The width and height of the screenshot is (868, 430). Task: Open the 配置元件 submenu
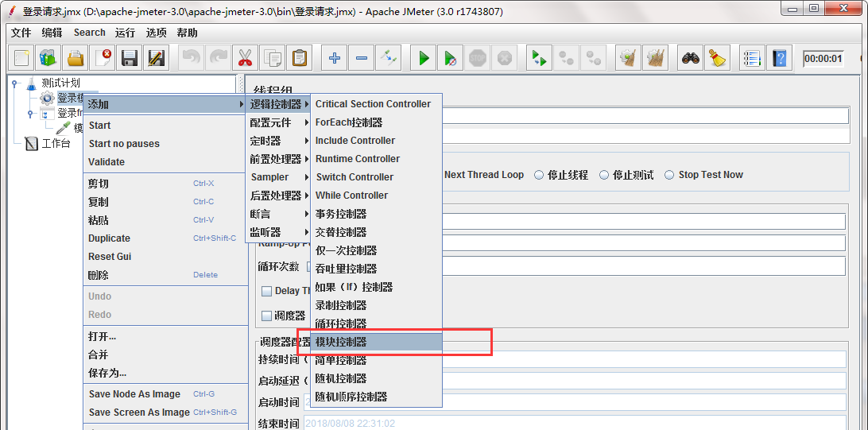[278, 122]
